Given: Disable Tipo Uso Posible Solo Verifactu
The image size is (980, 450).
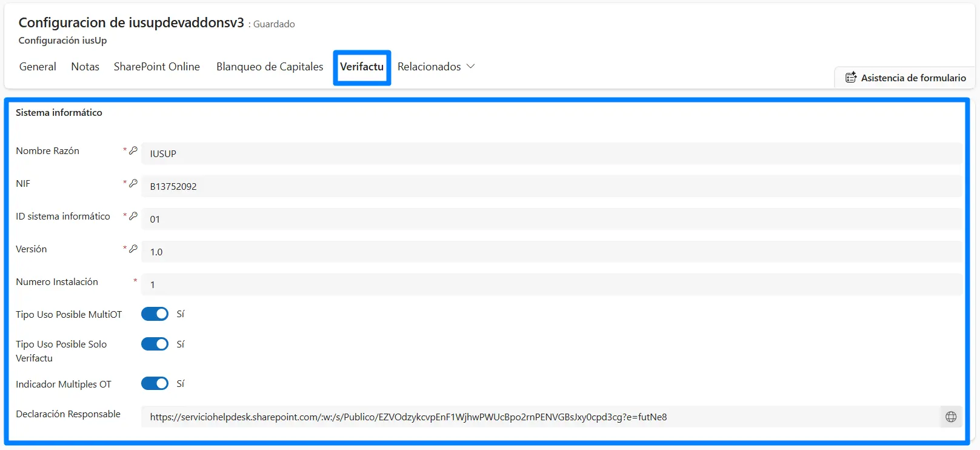Looking at the screenshot, I should click(x=155, y=344).
